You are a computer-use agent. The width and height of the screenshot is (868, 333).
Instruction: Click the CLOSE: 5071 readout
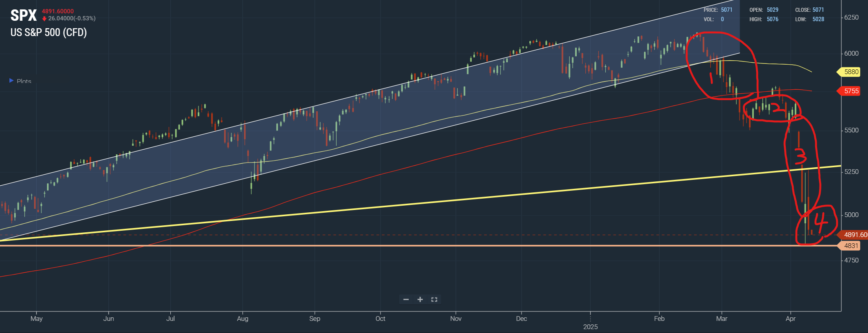pyautogui.click(x=810, y=10)
